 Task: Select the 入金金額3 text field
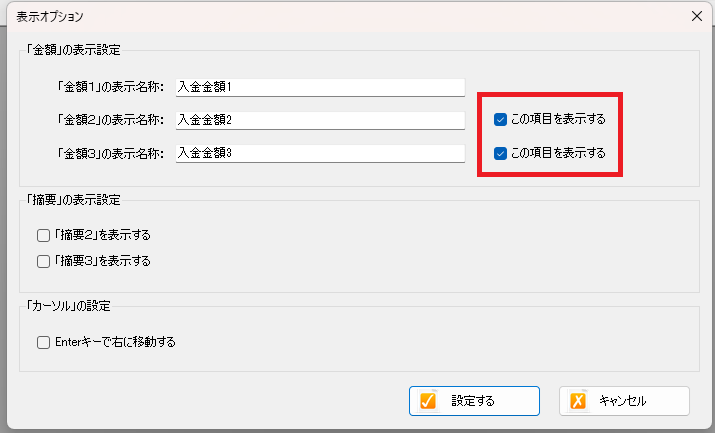320,153
